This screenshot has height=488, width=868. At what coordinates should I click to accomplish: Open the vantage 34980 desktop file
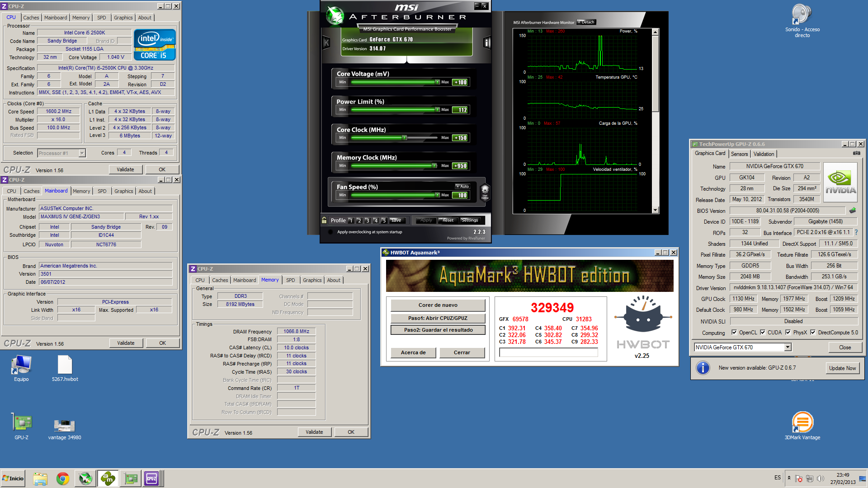coord(65,429)
